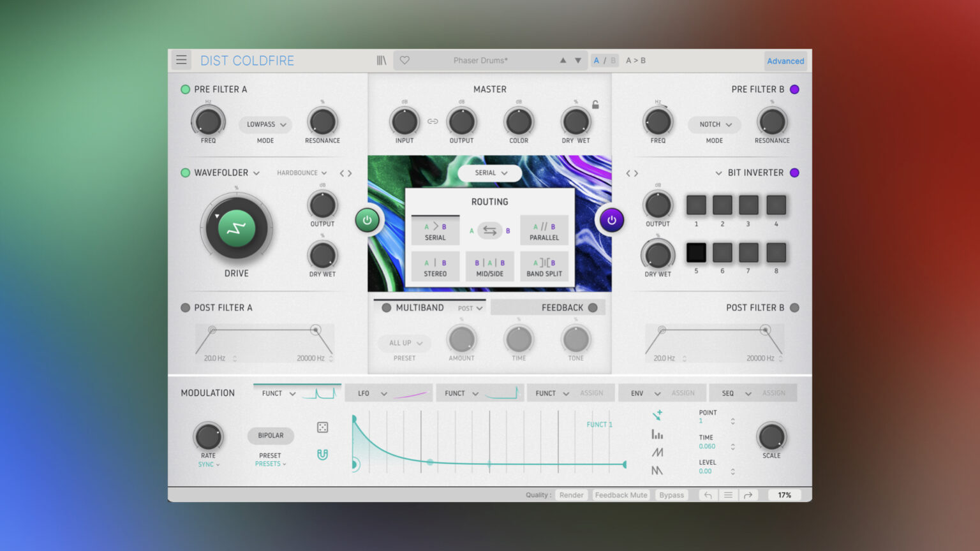Viewport: 980px width, 551px height.
Task: Select the magnet snap icon below the dice
Action: pyautogui.click(x=322, y=454)
